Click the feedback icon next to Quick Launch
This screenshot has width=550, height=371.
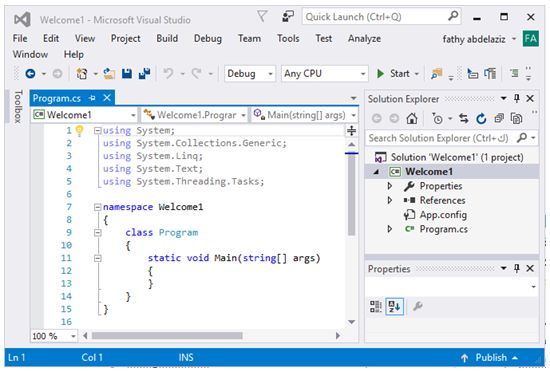(288, 16)
